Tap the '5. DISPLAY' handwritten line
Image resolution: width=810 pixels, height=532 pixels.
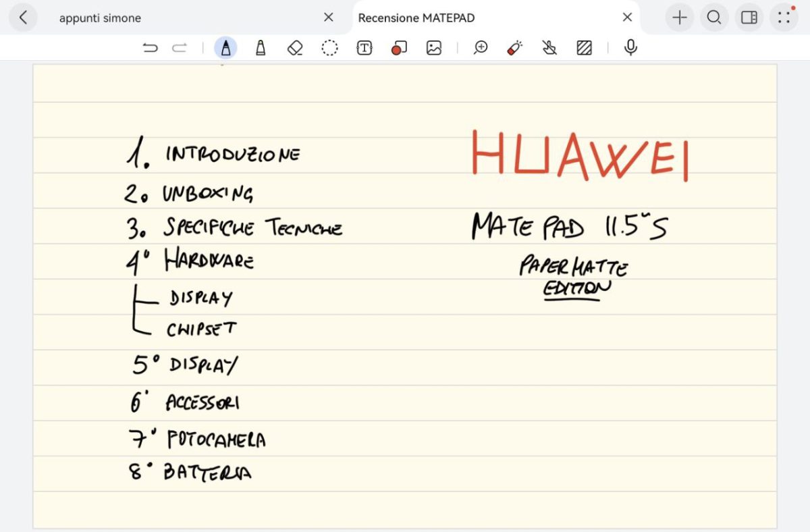[185, 365]
